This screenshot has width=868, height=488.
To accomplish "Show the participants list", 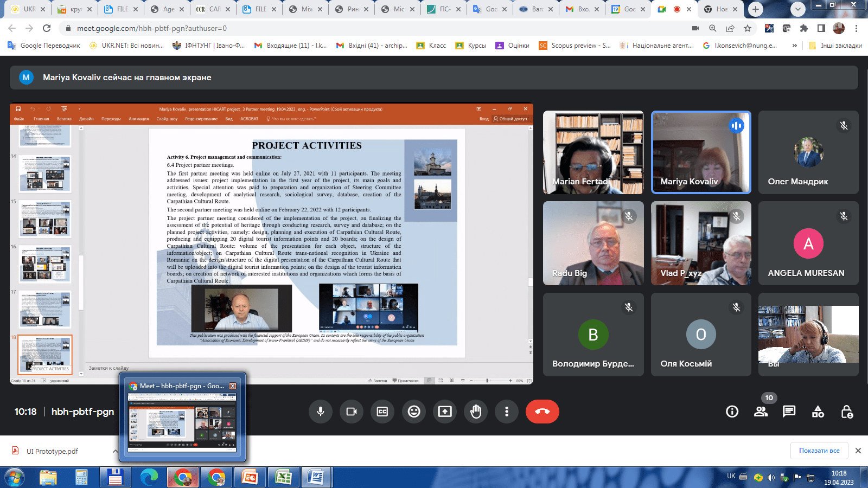I will (761, 412).
